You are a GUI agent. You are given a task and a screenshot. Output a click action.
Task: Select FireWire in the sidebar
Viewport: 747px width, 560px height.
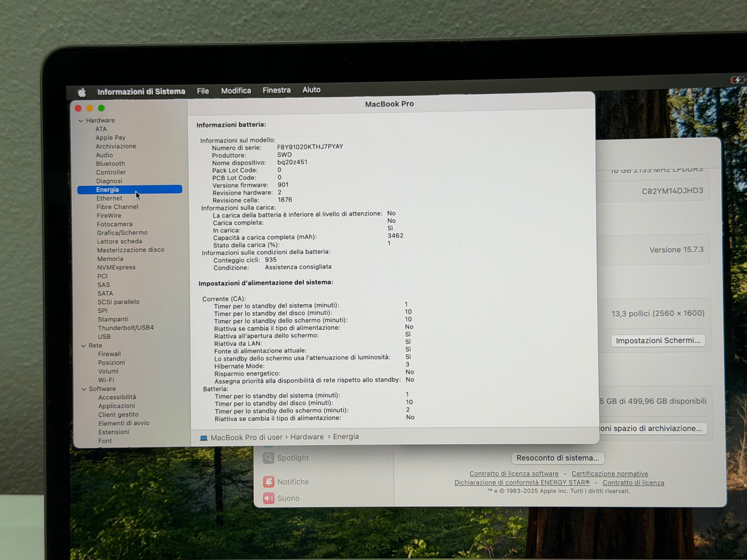[109, 215]
